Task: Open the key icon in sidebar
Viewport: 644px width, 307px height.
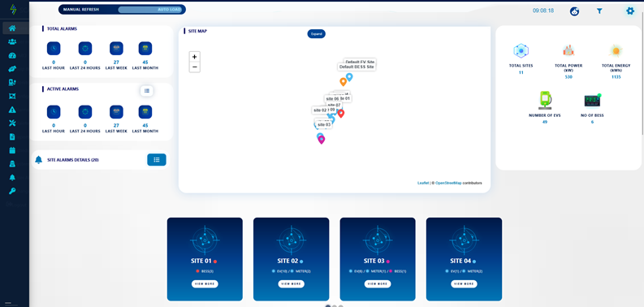Action: tap(12, 191)
